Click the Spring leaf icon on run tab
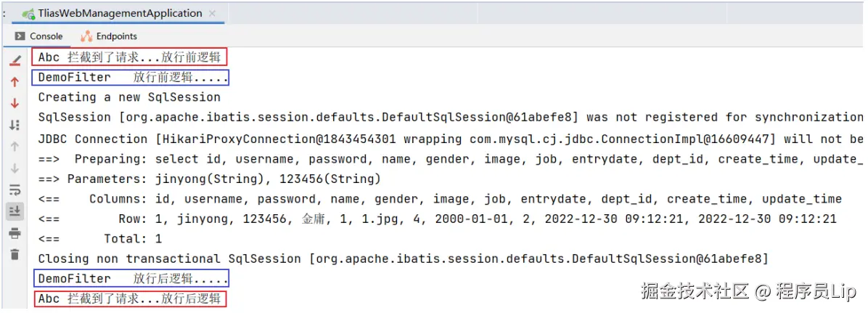The width and height of the screenshot is (868, 313). (x=28, y=14)
